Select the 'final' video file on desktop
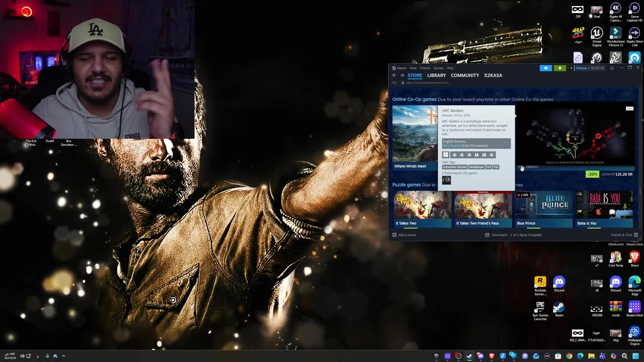 click(597, 12)
